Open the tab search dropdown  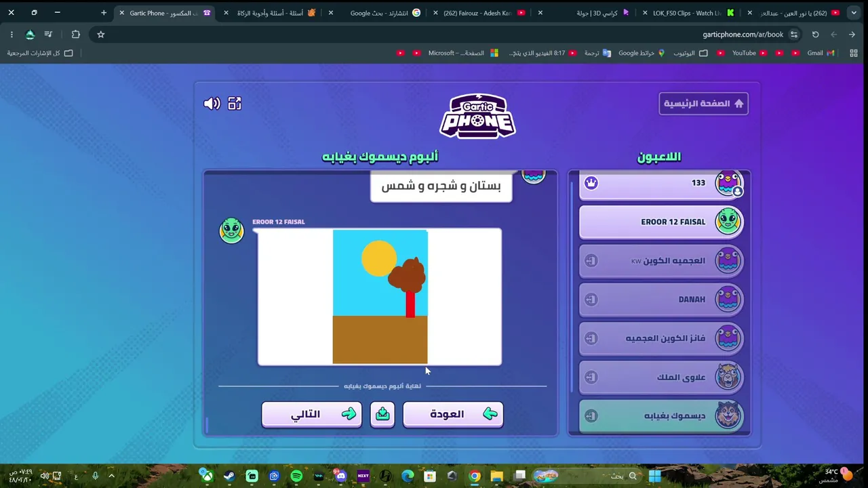pos(854,13)
